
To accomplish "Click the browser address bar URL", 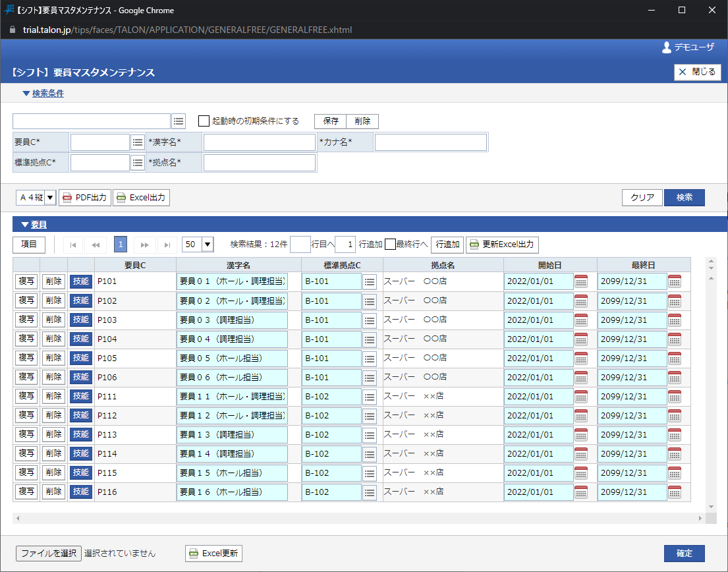I will tap(188, 30).
